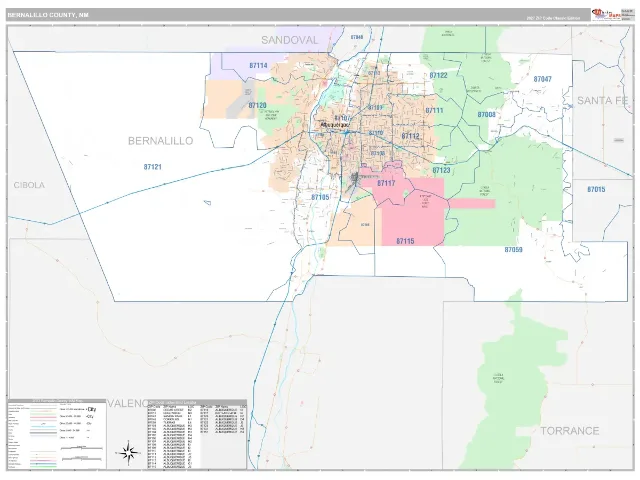The width and height of the screenshot is (640, 480).
Task: Click the VALENCIA county label
Action: pos(127,403)
